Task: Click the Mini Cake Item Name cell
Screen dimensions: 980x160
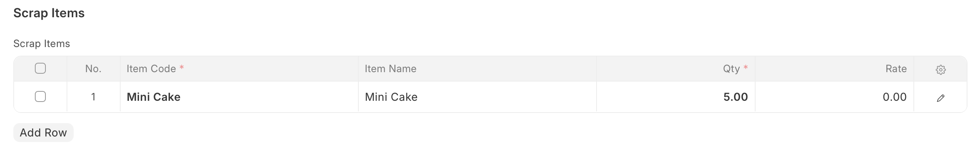Action: 477,97
